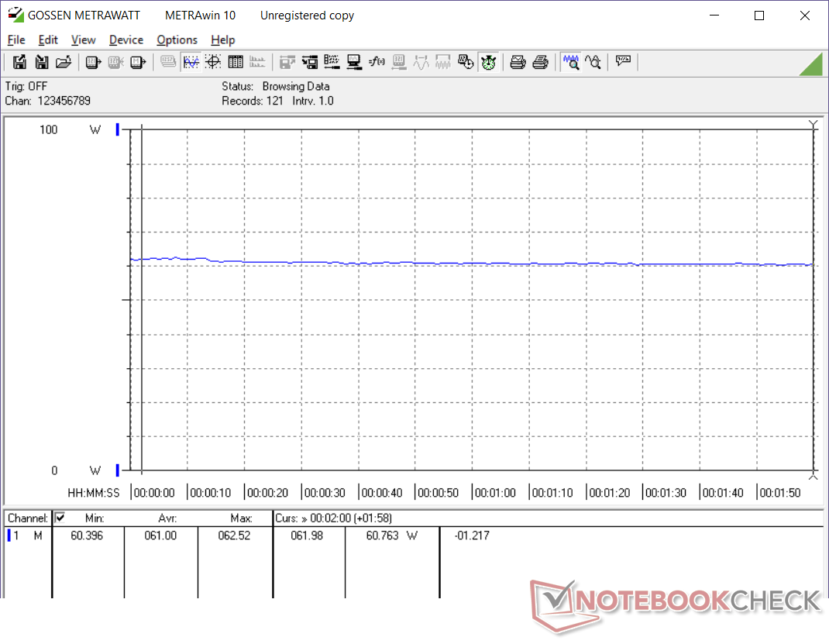
Task: Open the monitor display settings icon
Action: coord(354,63)
